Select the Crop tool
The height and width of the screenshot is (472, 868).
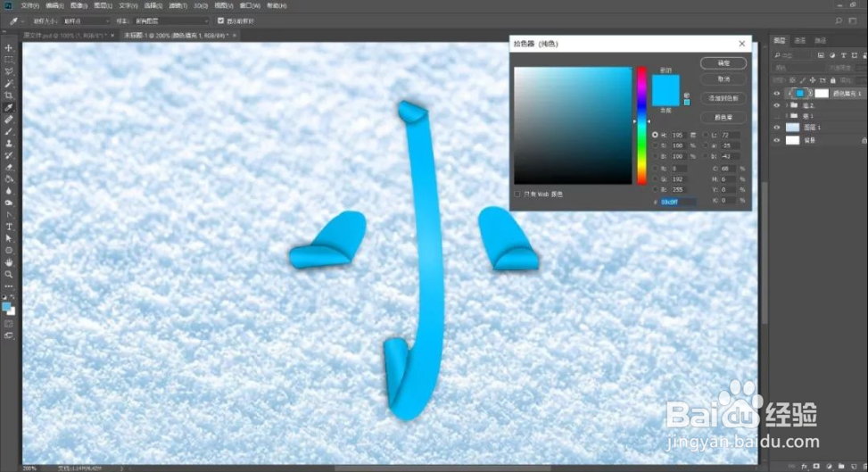(9, 95)
